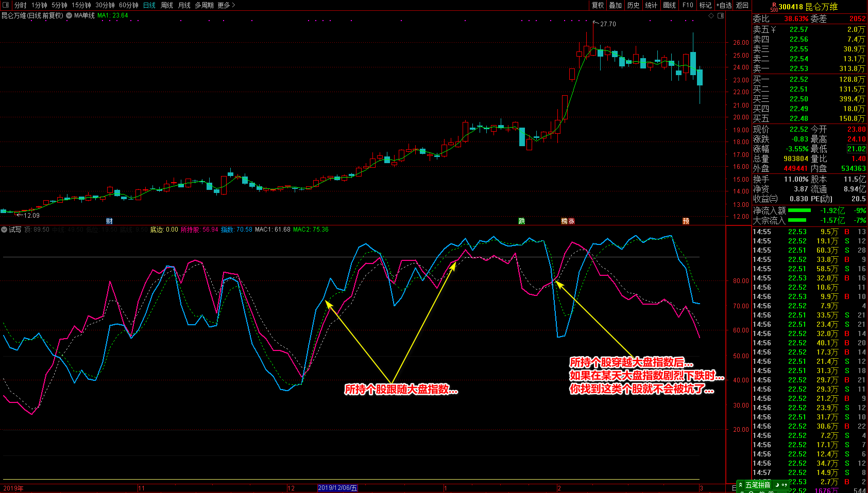
Task: Click the 跌 event marker icon
Action: click(x=522, y=221)
